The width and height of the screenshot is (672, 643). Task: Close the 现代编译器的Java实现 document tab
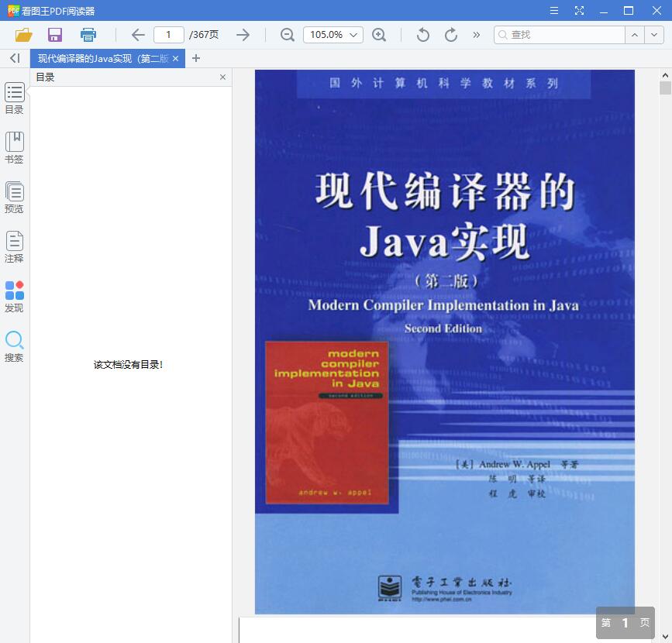pos(175,59)
